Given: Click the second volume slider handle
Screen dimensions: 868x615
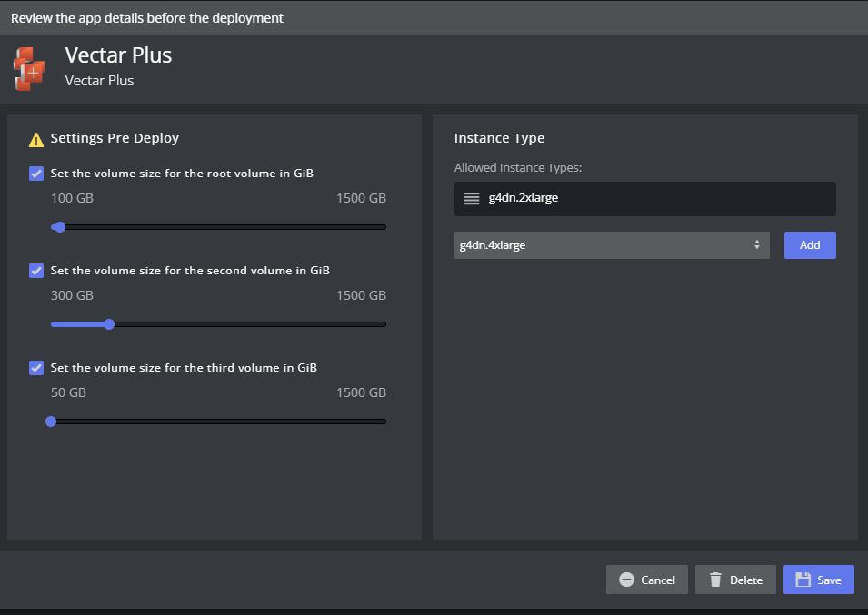Looking at the screenshot, I should coord(109,324).
